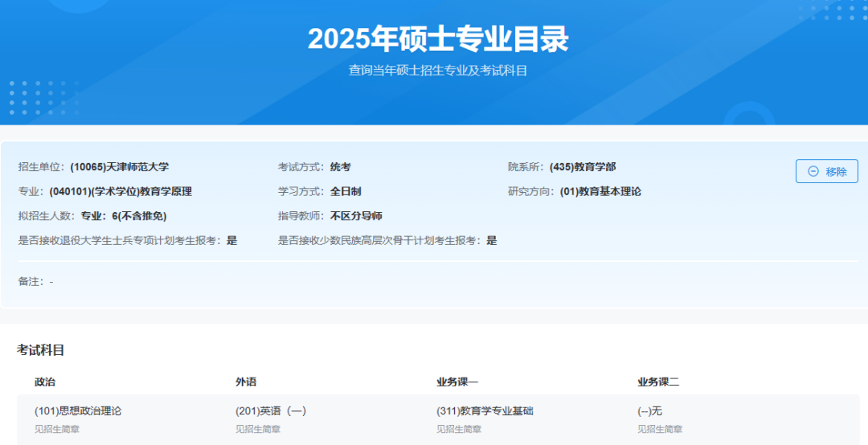
Task: Click the (10065)天津师范大学 school name
Action: point(119,167)
